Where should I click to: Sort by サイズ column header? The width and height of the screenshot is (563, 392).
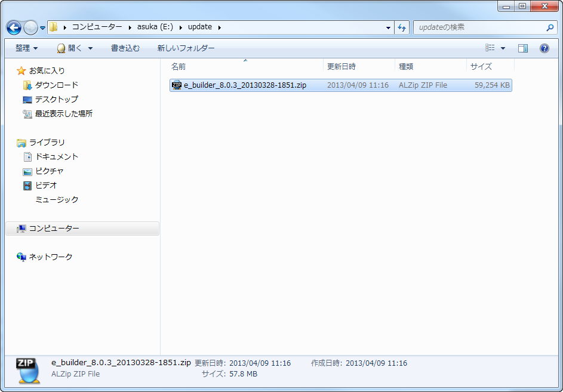point(491,66)
